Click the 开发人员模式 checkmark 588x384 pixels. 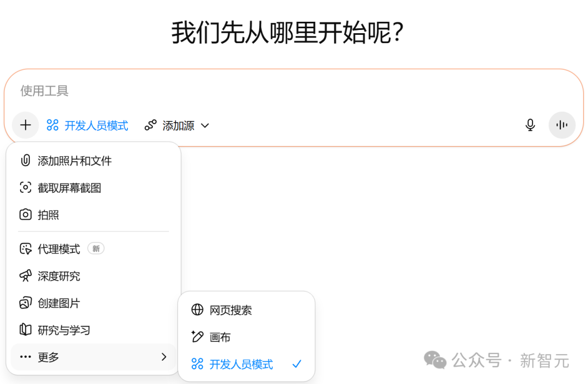coord(297,364)
